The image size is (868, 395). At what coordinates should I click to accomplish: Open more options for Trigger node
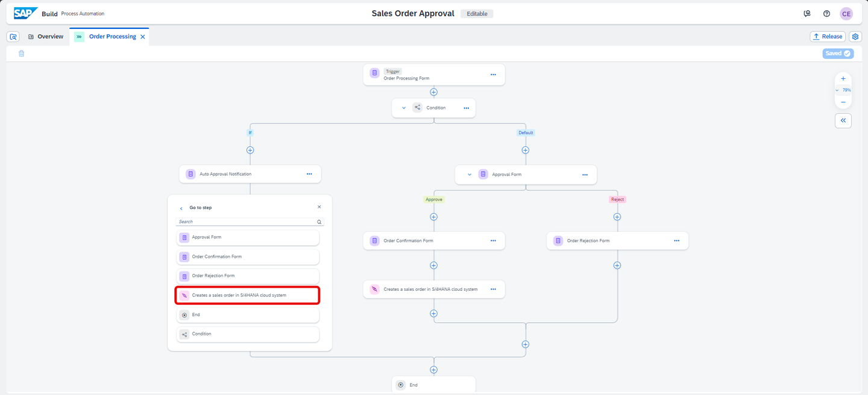(493, 75)
